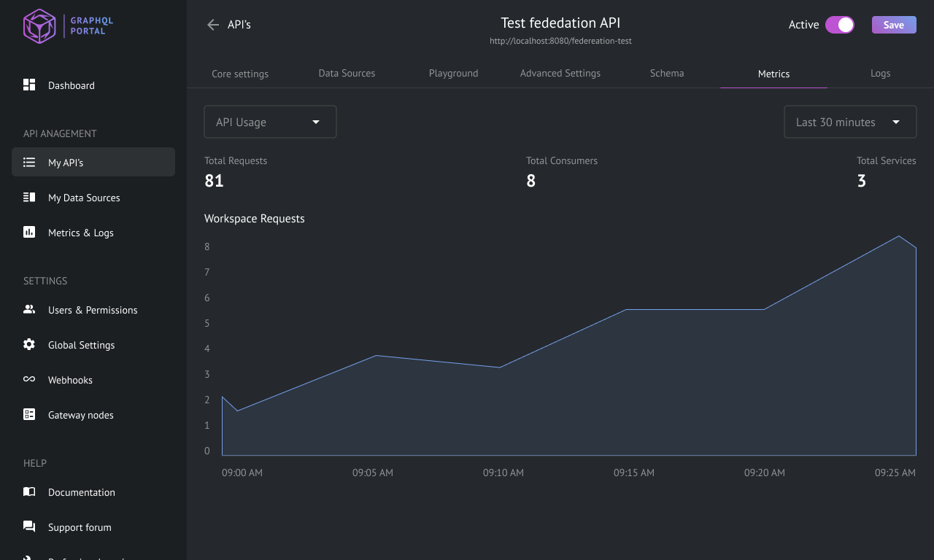
Task: Click the GraphQL Portal logo
Action: (68, 26)
